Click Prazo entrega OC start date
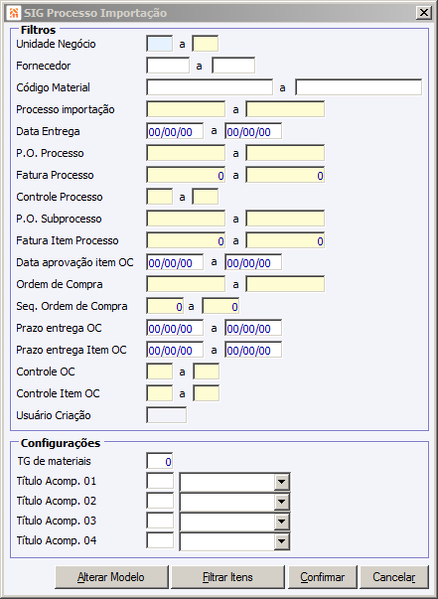The image size is (438, 599). (175, 328)
